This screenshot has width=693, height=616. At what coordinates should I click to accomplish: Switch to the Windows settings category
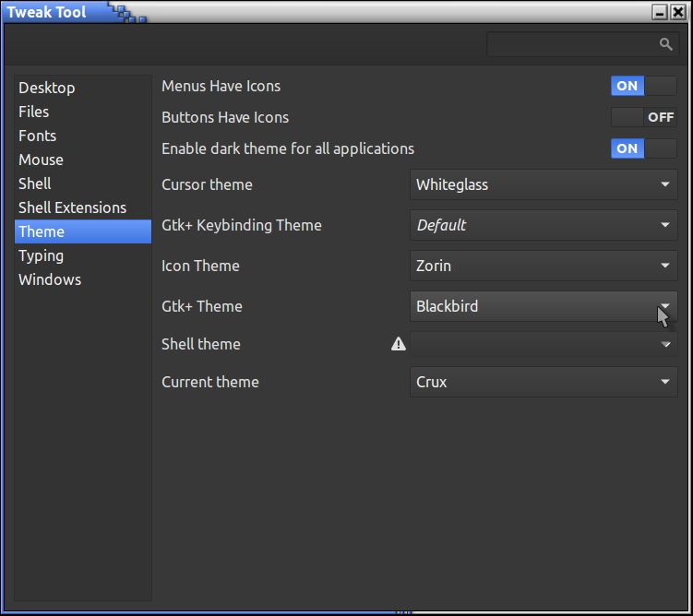coord(50,279)
